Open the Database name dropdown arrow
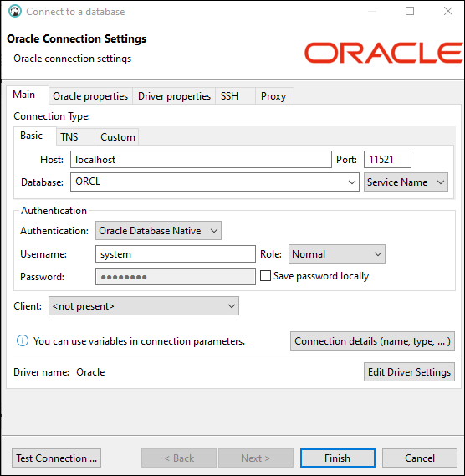 [x=352, y=182]
